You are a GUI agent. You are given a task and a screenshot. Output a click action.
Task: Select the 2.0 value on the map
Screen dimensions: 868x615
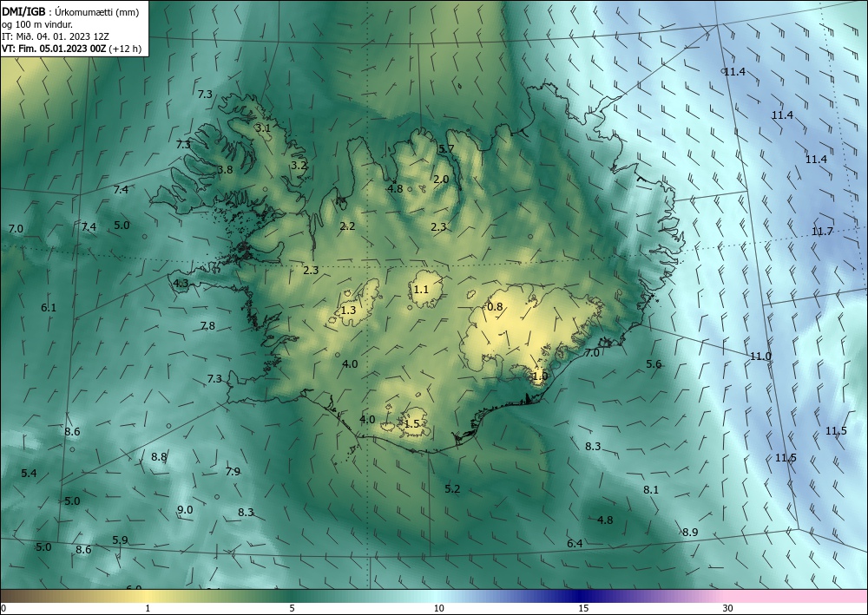click(x=441, y=180)
